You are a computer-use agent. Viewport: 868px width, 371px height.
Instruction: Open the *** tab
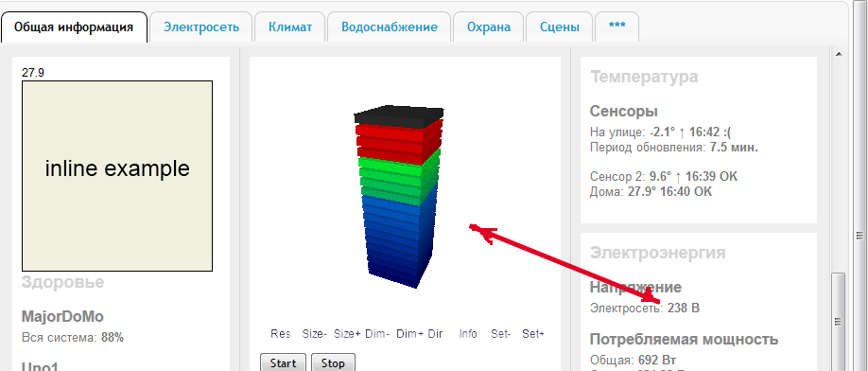tap(616, 27)
